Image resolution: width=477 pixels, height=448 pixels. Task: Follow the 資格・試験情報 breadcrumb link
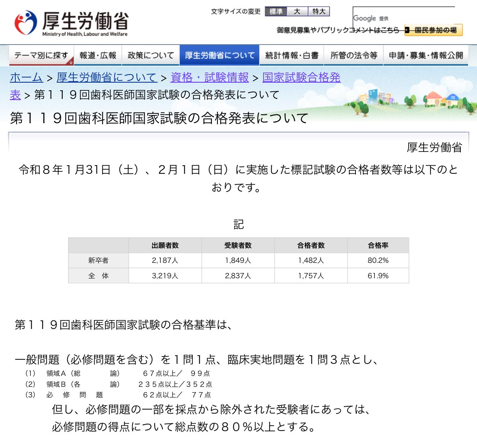click(210, 77)
